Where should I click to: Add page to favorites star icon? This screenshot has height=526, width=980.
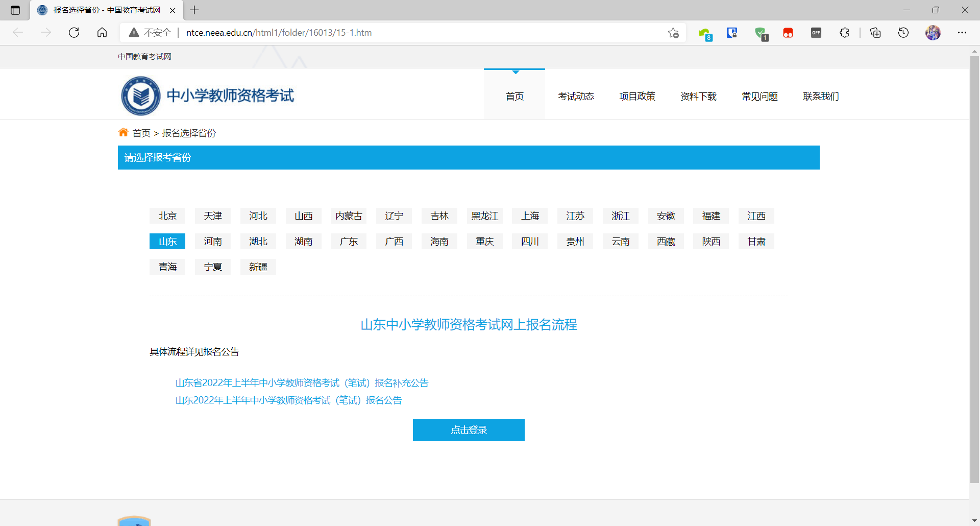(673, 33)
